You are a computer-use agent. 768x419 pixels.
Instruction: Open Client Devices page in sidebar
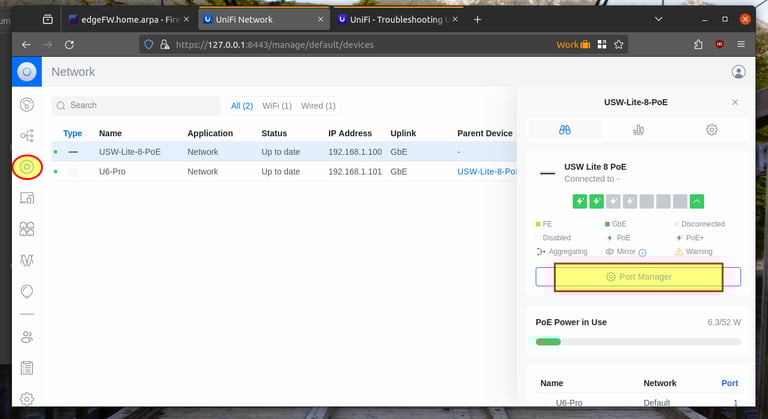click(27, 198)
